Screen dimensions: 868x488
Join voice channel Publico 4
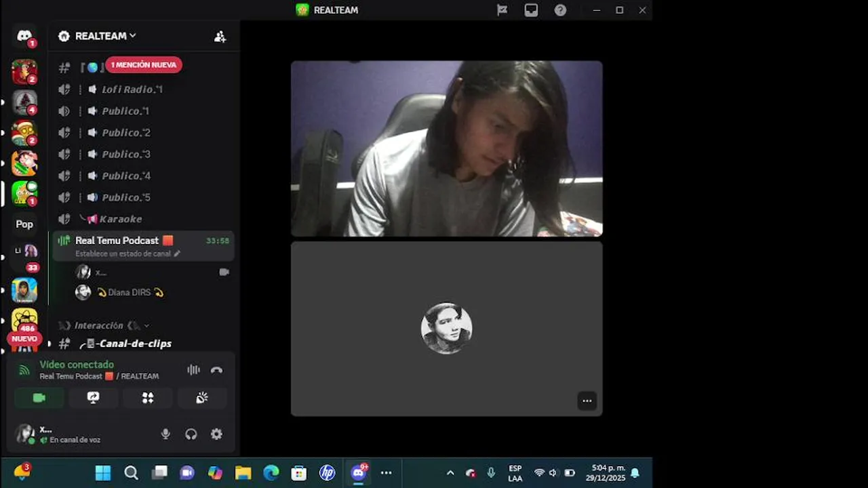(x=144, y=176)
